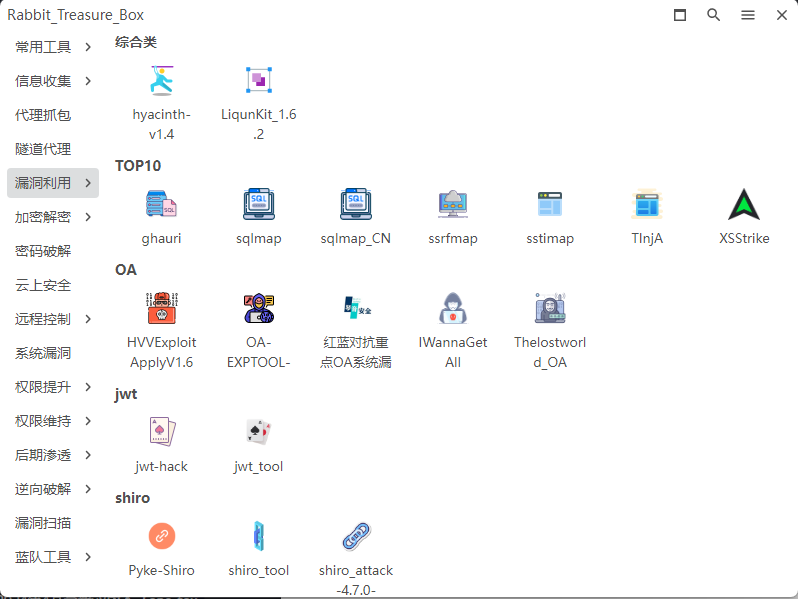Launch the IWannaGetAll OA tool

pos(453,309)
